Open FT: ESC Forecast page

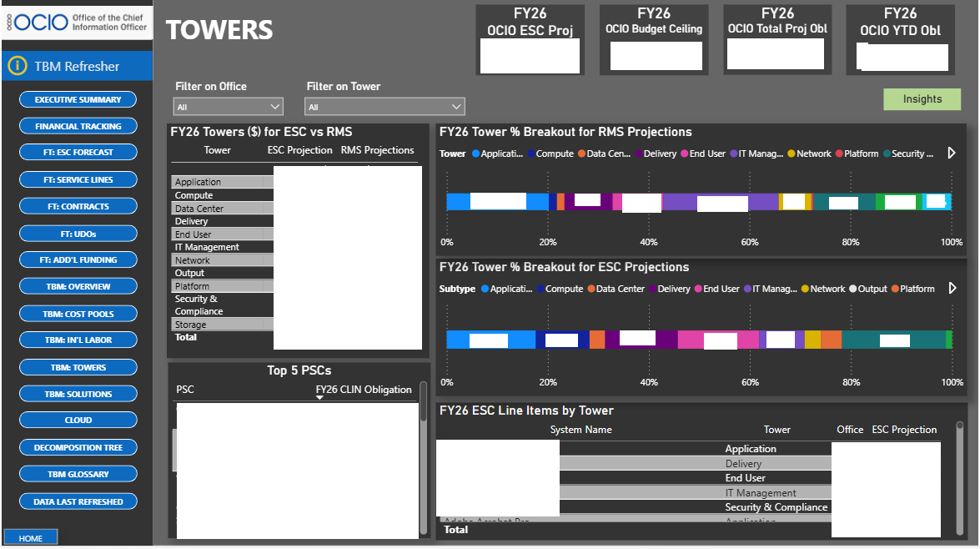pyautogui.click(x=78, y=152)
